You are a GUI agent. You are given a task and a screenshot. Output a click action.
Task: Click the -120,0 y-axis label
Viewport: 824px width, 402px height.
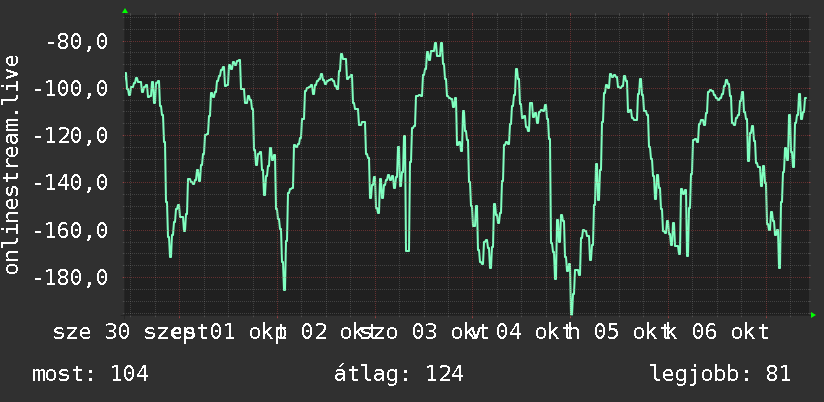(71, 136)
